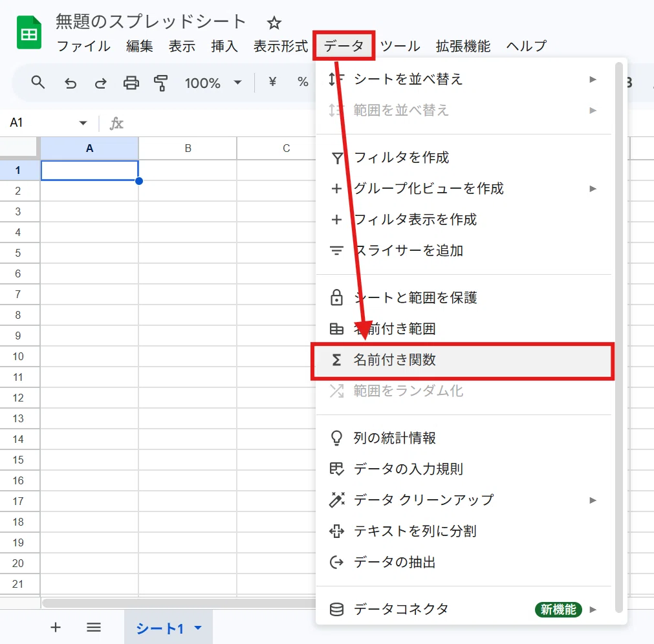Click the search menus magnifier icon

[x=38, y=83]
